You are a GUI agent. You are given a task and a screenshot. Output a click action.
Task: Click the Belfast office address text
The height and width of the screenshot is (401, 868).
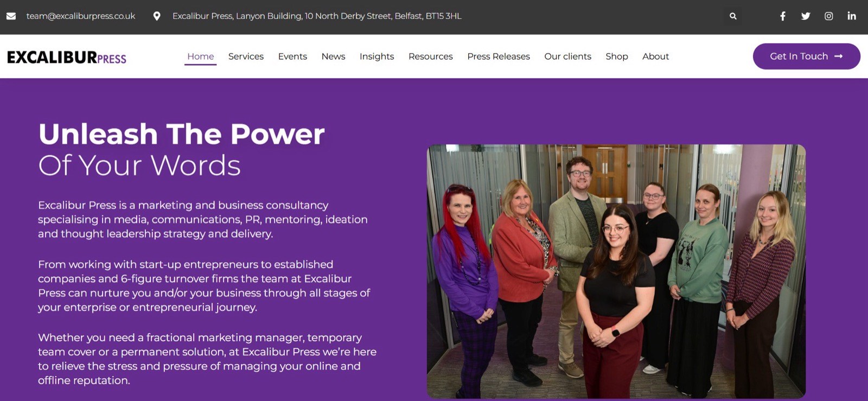coord(317,16)
